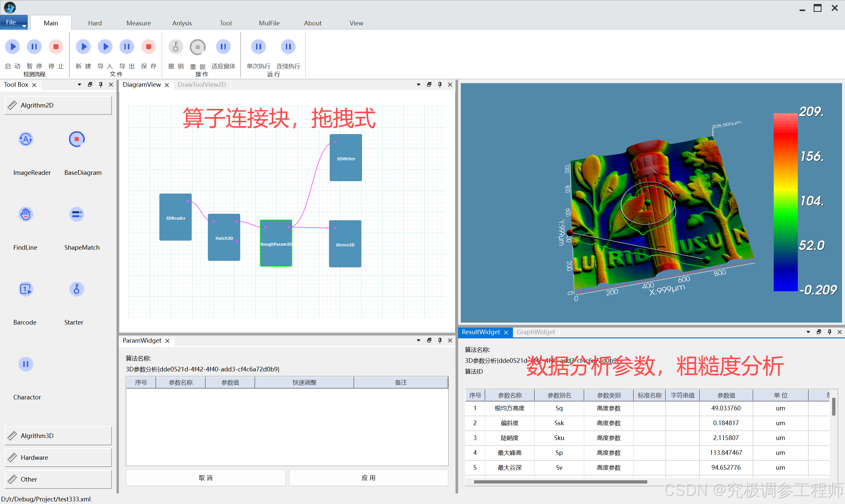845x504 pixels.
Task: Click the 应用 apply button
Action: 368,478
